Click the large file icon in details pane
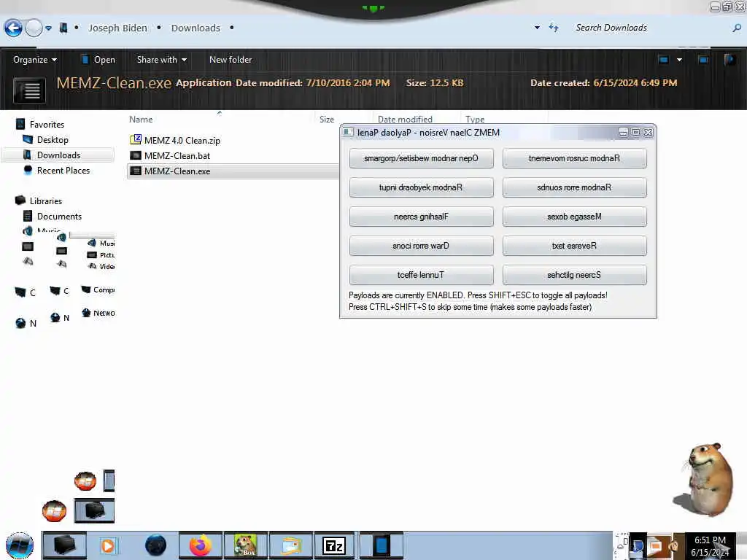Viewport: 747px width, 560px height. (30, 90)
